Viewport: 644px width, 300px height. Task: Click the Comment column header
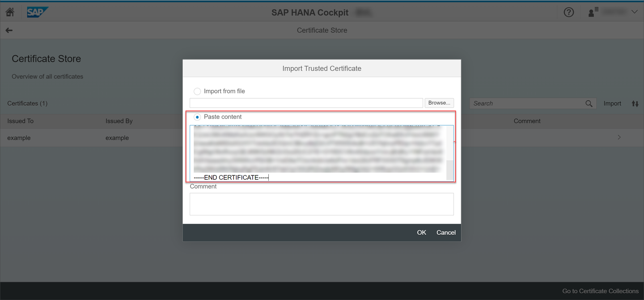click(x=527, y=121)
